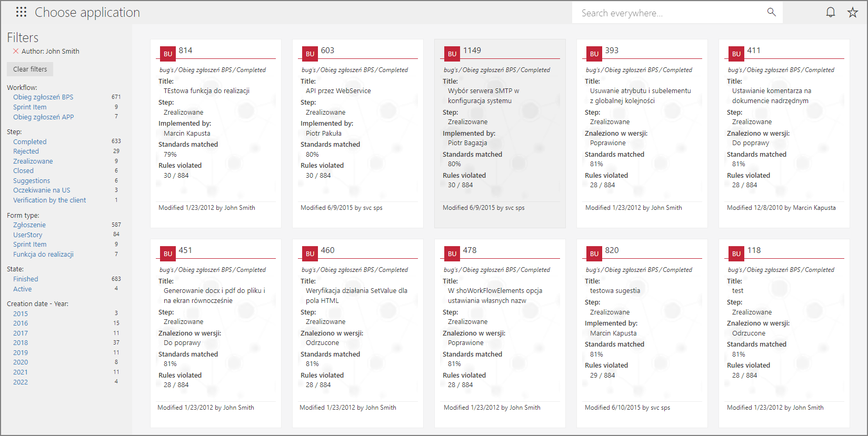868x436 pixels.
Task: Filter step by Verification by the client
Action: point(49,200)
